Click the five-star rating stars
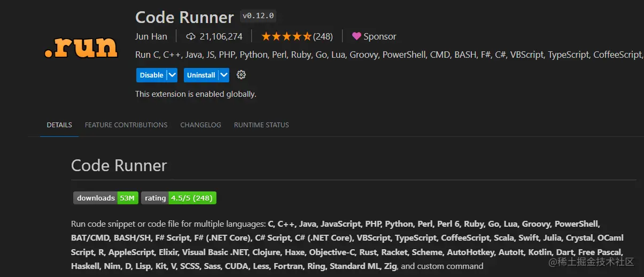 coord(286,36)
